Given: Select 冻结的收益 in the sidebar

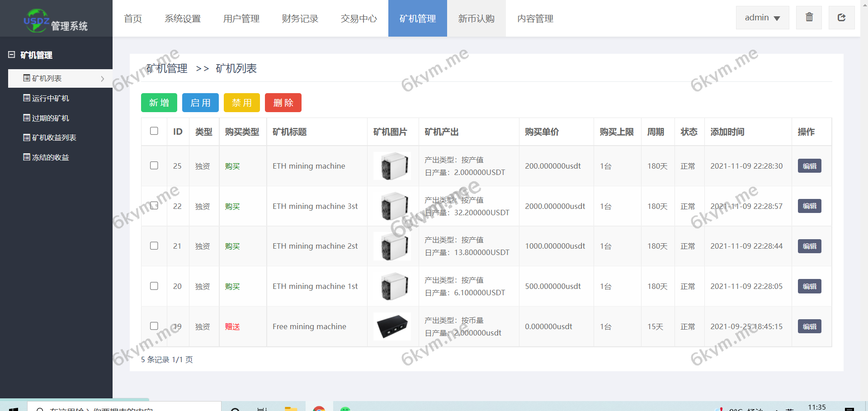Looking at the screenshot, I should tap(26, 157).
